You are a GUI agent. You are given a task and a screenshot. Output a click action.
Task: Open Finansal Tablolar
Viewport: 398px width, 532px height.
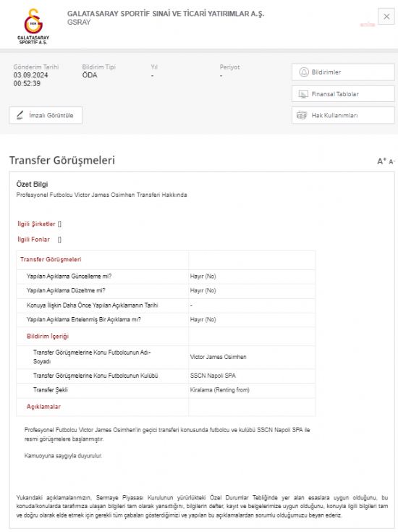[x=343, y=94]
